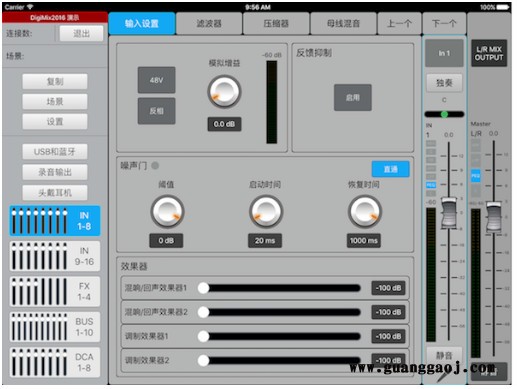Click 调制效果器1 -100 dB value
This screenshot has width=517, height=389.
(388, 336)
